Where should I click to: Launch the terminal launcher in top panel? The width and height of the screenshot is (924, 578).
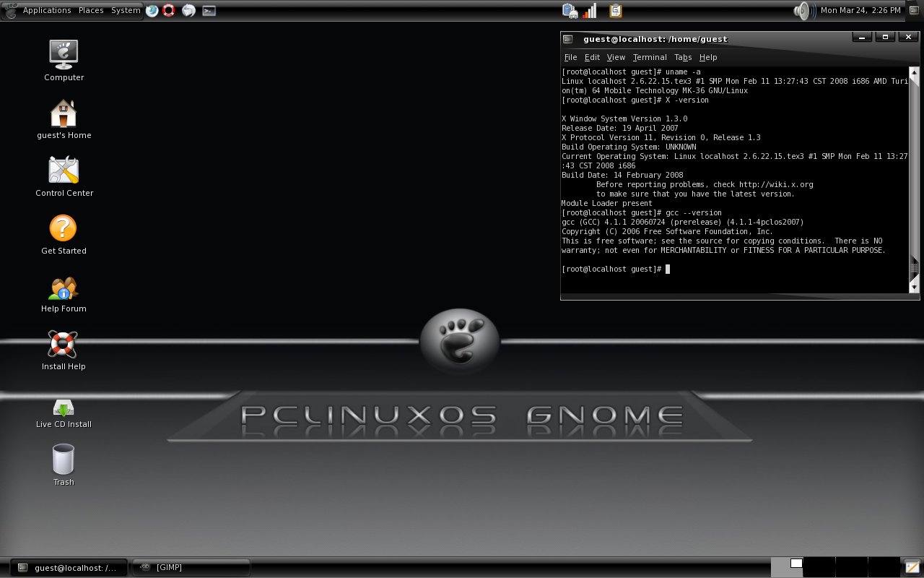[209, 11]
